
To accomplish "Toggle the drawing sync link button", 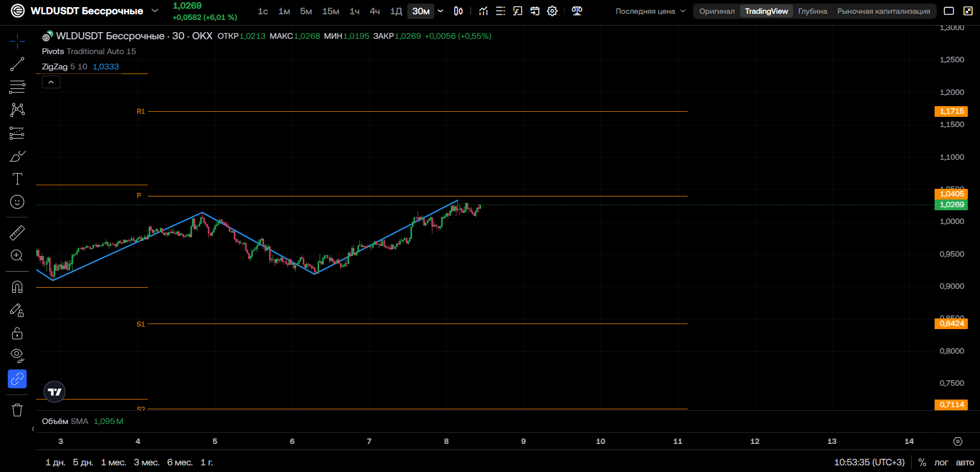I will coord(17,379).
